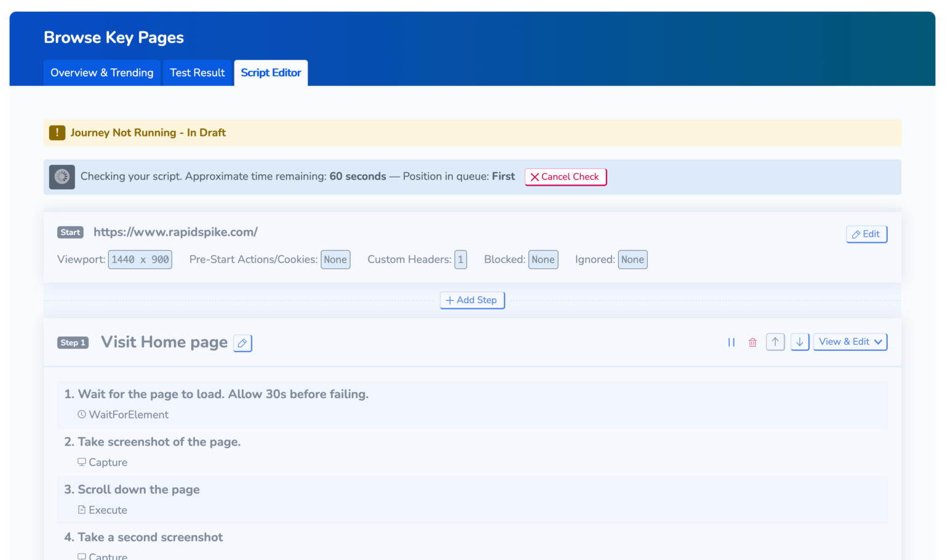The width and height of the screenshot is (945, 560).
Task: Click the Execute script icon under action 3
Action: (x=82, y=510)
